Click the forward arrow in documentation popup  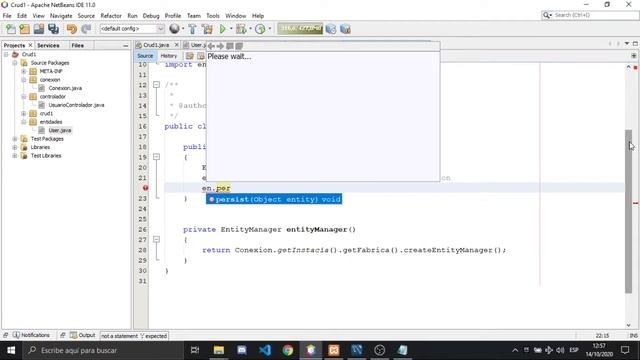click(220, 46)
